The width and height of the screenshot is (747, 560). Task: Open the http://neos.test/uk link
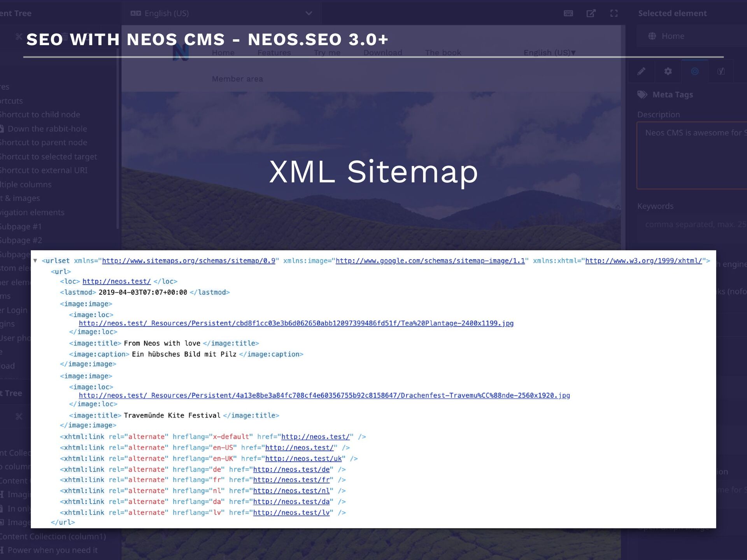pos(303,459)
